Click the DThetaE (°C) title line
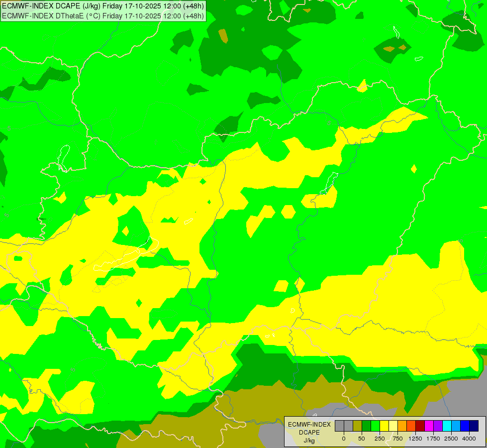The height and width of the screenshot is (448, 487). [x=103, y=16]
